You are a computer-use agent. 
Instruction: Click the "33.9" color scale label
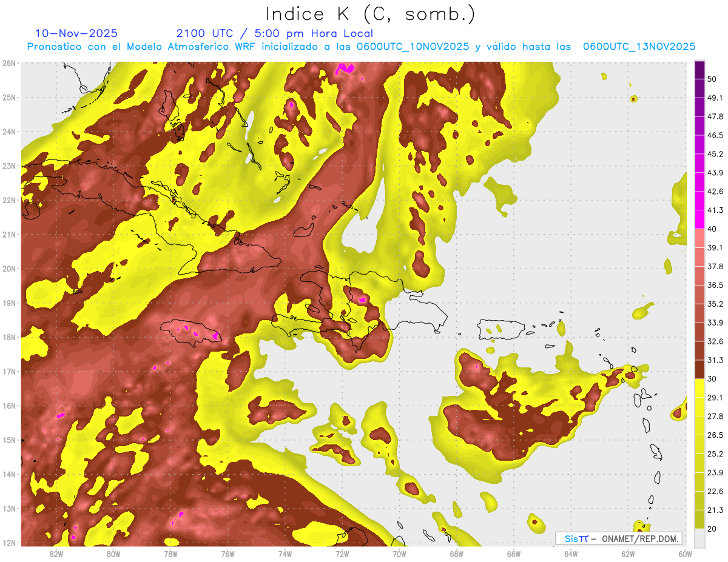pos(715,323)
